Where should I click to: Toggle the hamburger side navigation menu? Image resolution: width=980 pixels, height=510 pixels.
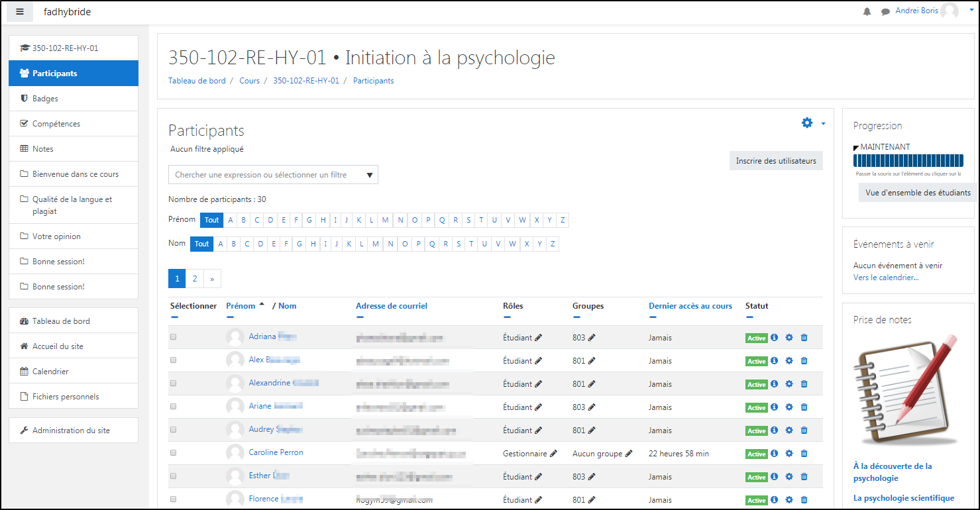[x=20, y=12]
